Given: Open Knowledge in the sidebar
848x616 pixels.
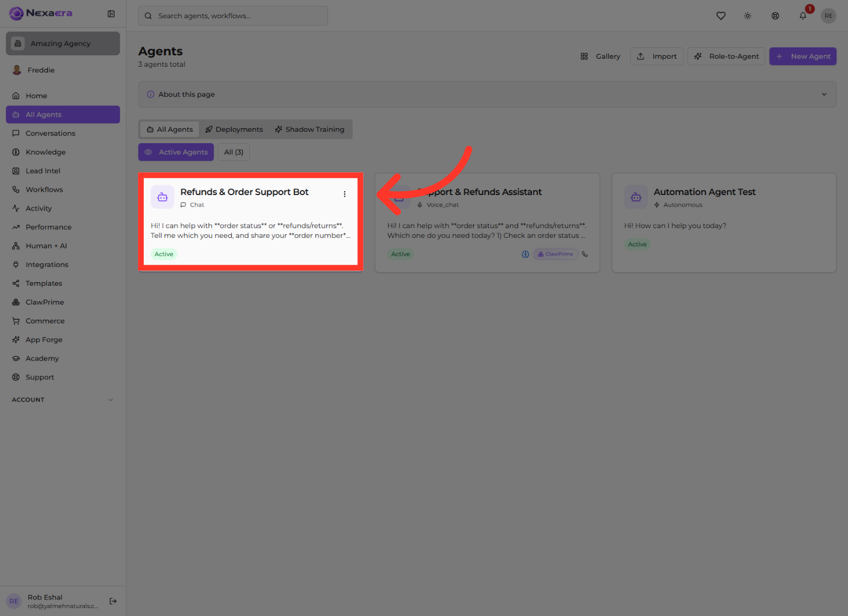Looking at the screenshot, I should coord(63,152).
